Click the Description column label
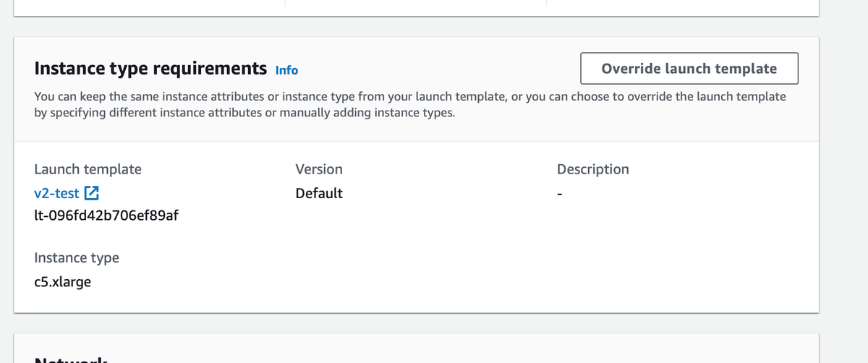Image resolution: width=868 pixels, height=363 pixels. pos(593,169)
